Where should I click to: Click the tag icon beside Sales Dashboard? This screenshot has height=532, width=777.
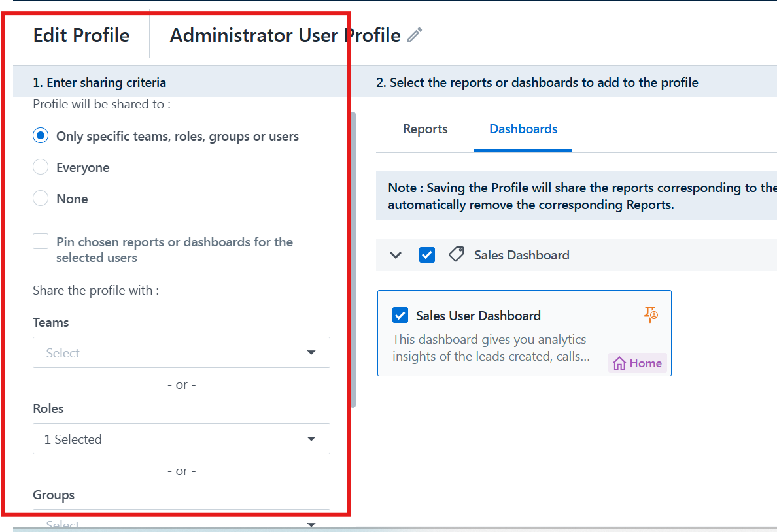pyautogui.click(x=457, y=255)
